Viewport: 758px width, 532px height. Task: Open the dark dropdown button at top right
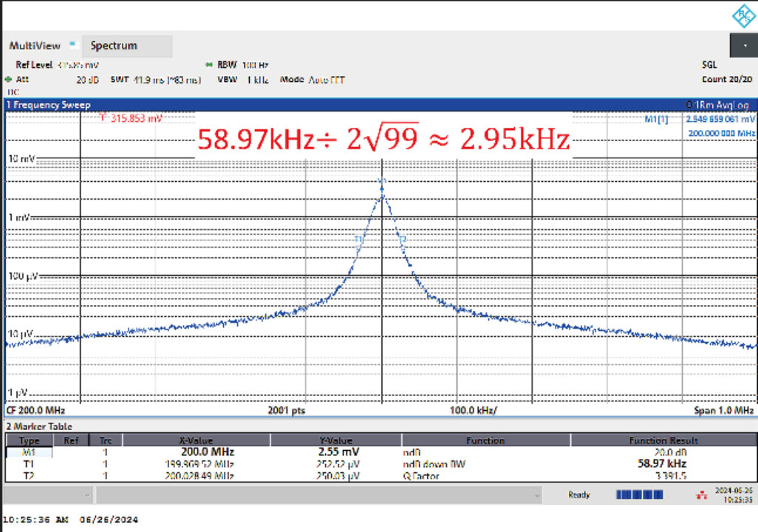[x=743, y=46]
